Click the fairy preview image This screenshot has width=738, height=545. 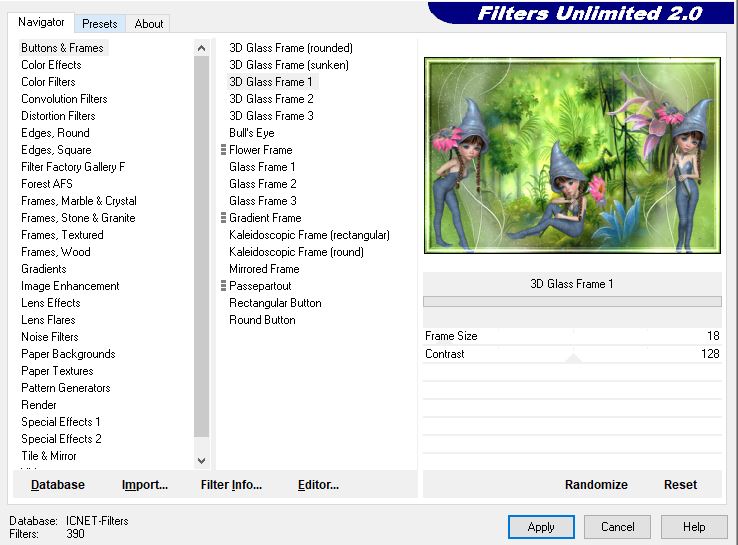572,155
